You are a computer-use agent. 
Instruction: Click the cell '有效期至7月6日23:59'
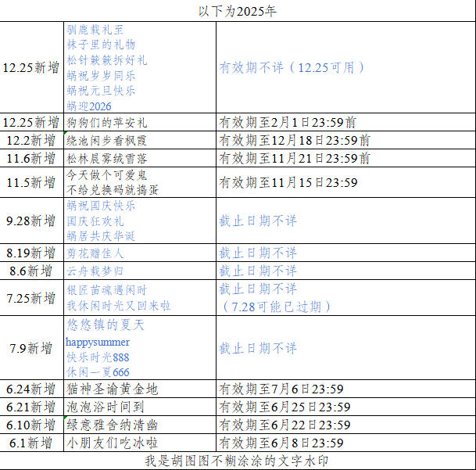[281, 389]
